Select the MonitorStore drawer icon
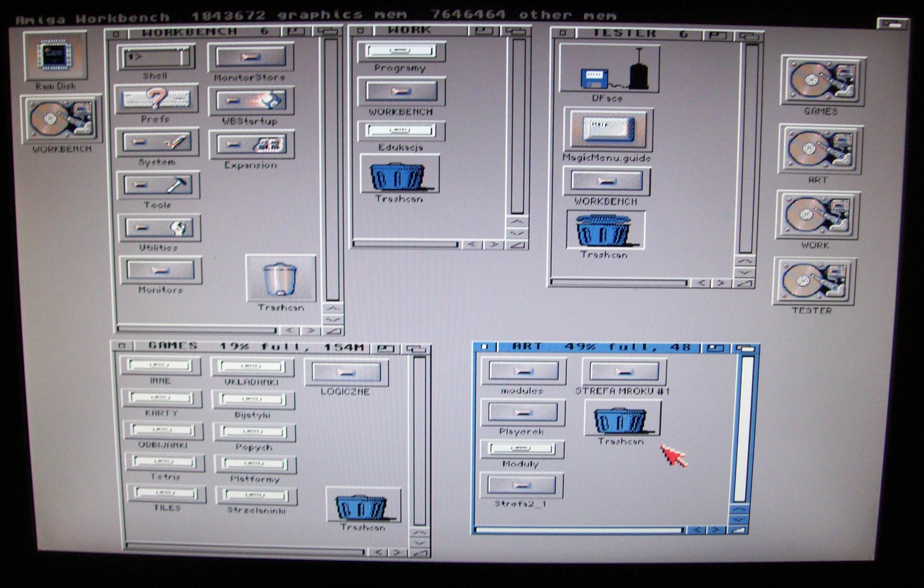924x588 pixels. tap(250, 57)
